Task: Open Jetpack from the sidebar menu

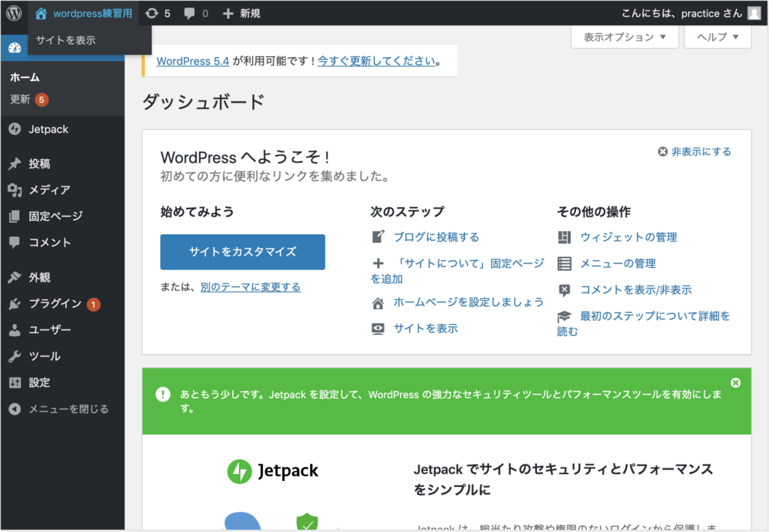Action: [48, 129]
